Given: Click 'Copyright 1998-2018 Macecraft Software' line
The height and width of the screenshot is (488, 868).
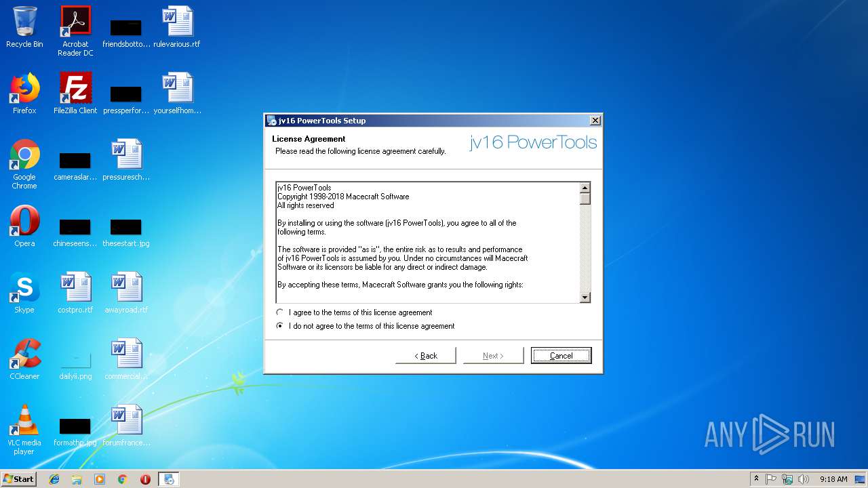Looking at the screenshot, I should click(x=343, y=197).
